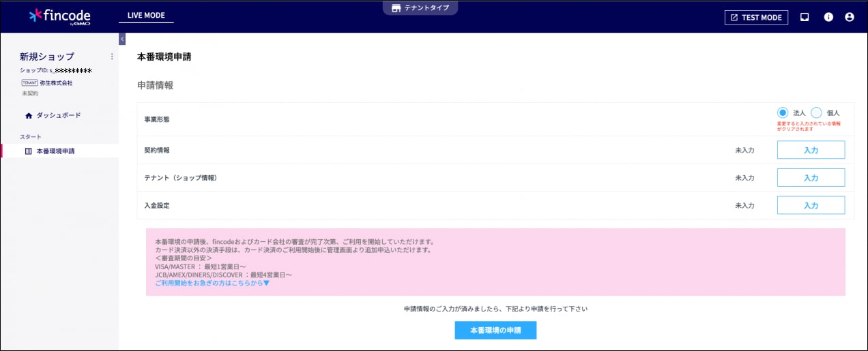Click the TEST MODE button

(x=756, y=18)
